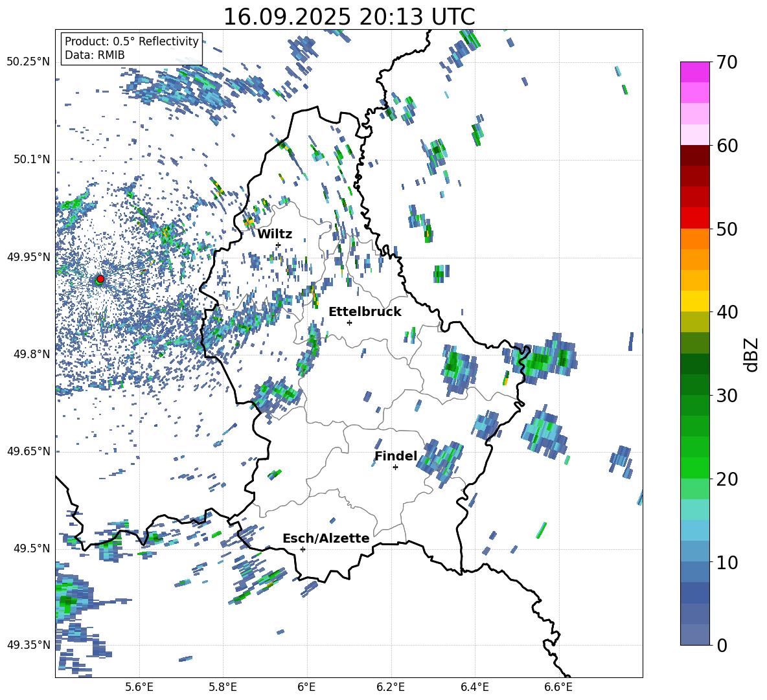767x700 pixels.
Task: Click the Data: RMIB text
Action: [95, 55]
